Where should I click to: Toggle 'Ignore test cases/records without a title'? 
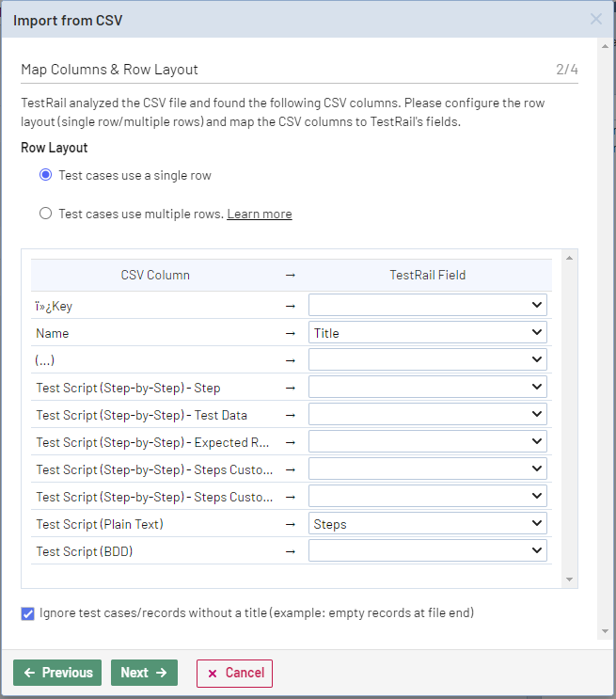(27, 613)
